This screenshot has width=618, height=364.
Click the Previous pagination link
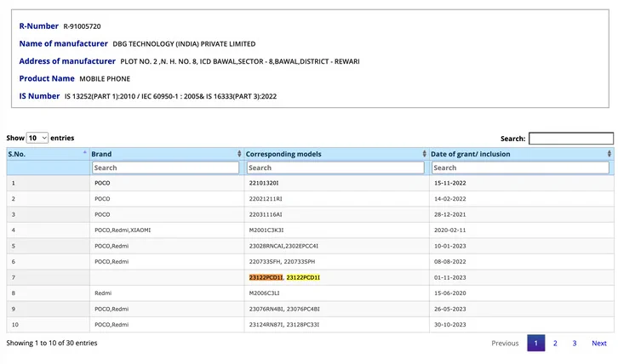(x=505, y=343)
